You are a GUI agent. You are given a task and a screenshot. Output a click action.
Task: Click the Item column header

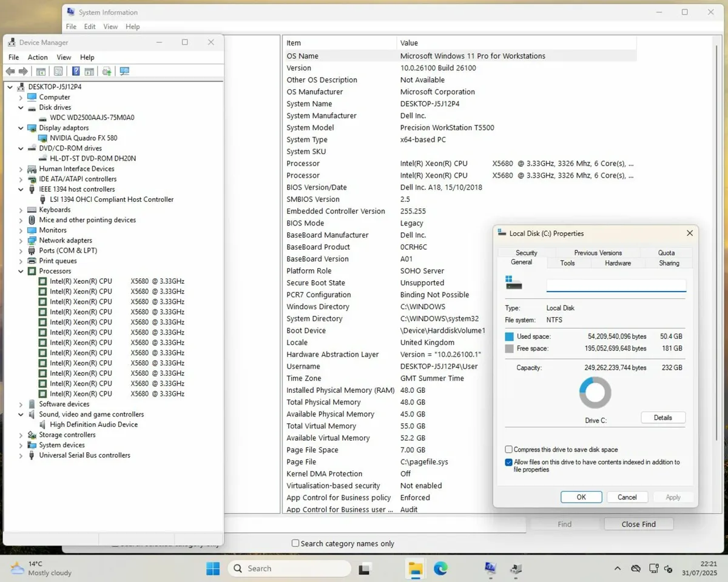pyautogui.click(x=340, y=43)
